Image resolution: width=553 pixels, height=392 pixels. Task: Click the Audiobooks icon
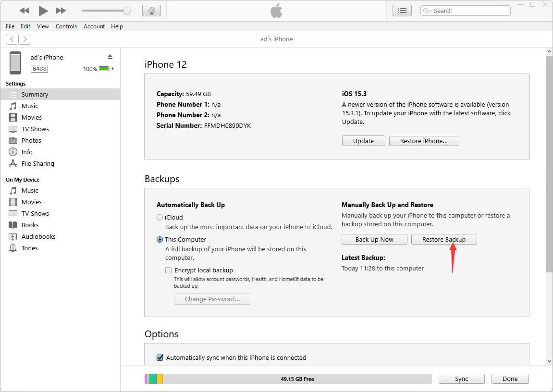click(x=13, y=236)
